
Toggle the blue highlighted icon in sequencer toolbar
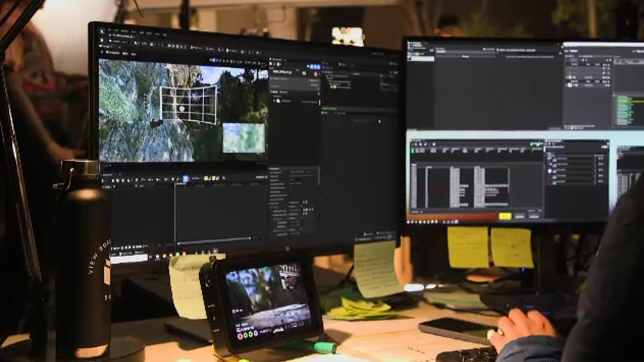185,179
